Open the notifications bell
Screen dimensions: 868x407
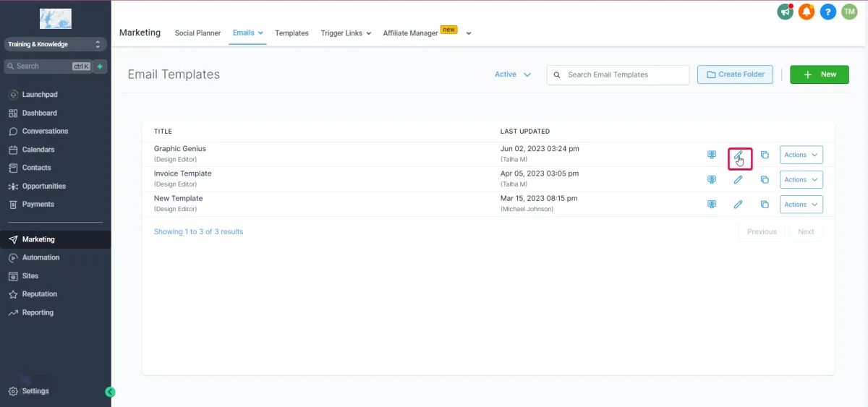pos(807,12)
